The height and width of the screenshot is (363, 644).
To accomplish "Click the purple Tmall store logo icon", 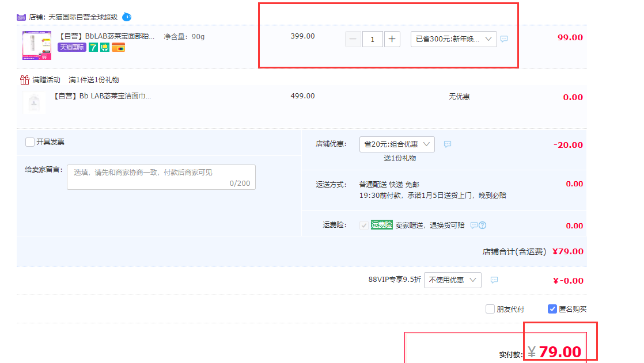I will (x=21, y=17).
